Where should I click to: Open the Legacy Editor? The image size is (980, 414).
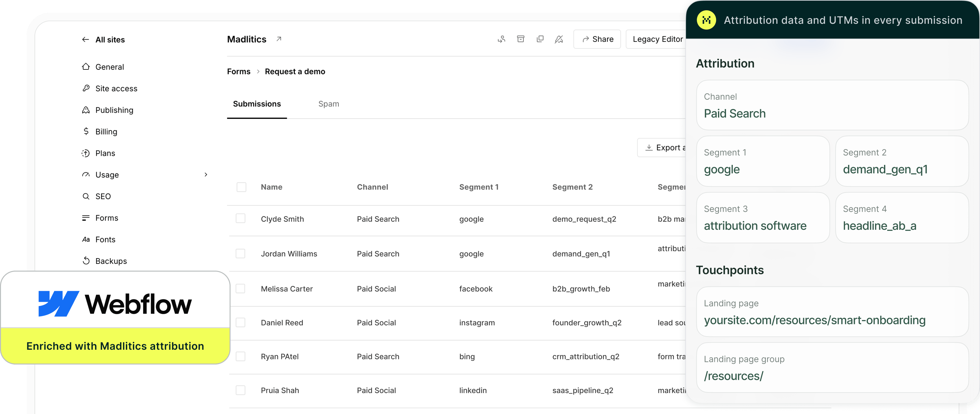tap(657, 39)
